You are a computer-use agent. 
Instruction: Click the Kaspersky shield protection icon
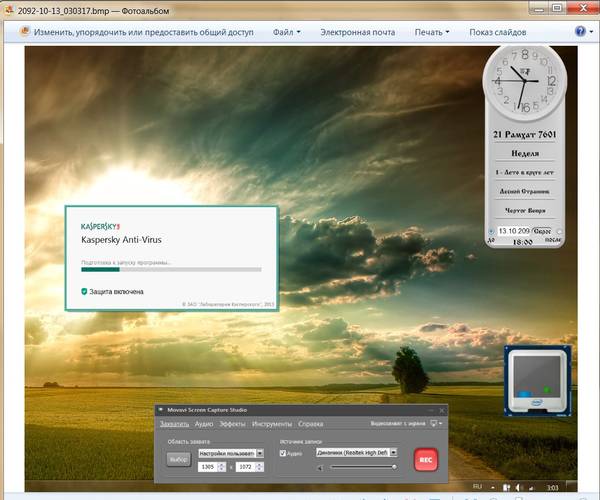pyautogui.click(x=85, y=292)
